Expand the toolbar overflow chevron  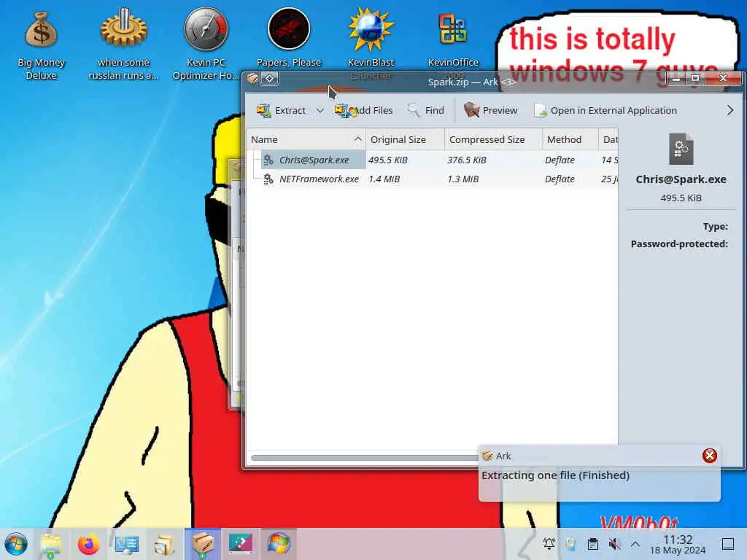point(730,111)
